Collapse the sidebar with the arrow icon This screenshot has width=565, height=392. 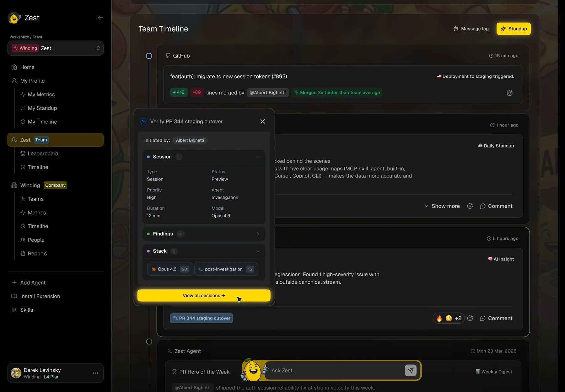click(x=100, y=18)
